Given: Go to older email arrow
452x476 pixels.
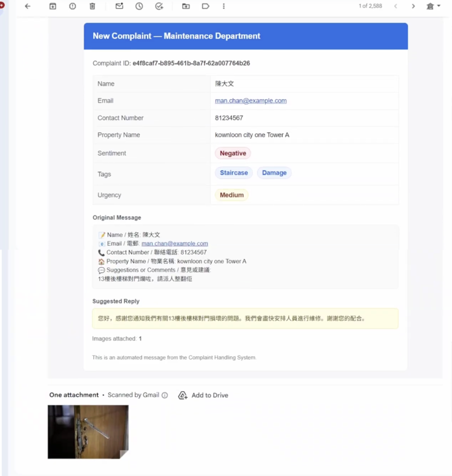Looking at the screenshot, I should pos(413,6).
